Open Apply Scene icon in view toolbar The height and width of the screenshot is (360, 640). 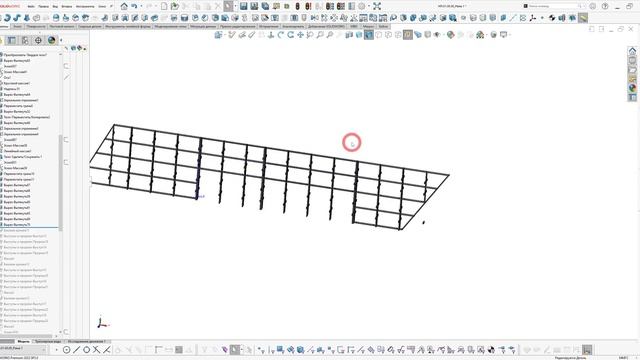point(480,35)
